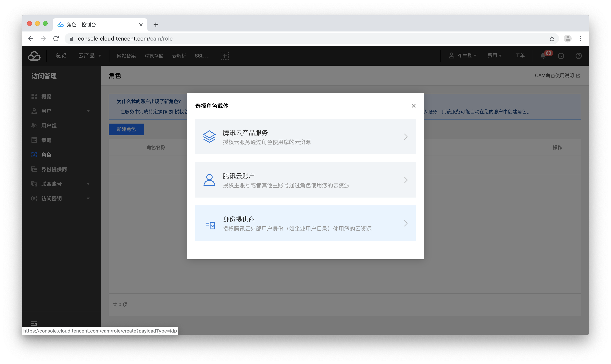Viewport: 611px width, 364px height.
Task: Click the notification bell icon showing 63
Action: click(543, 56)
